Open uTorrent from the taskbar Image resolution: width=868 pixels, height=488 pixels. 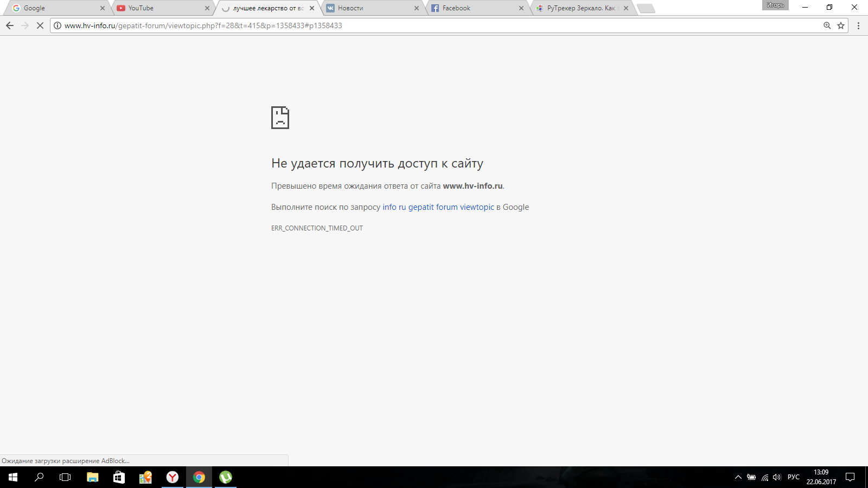coord(226,477)
